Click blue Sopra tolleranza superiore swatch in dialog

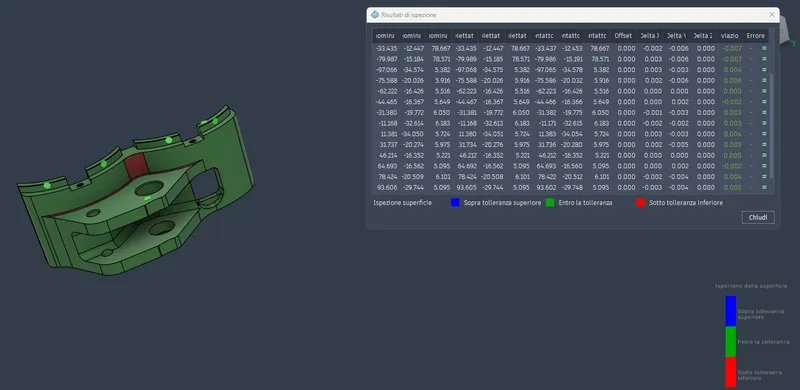point(455,203)
